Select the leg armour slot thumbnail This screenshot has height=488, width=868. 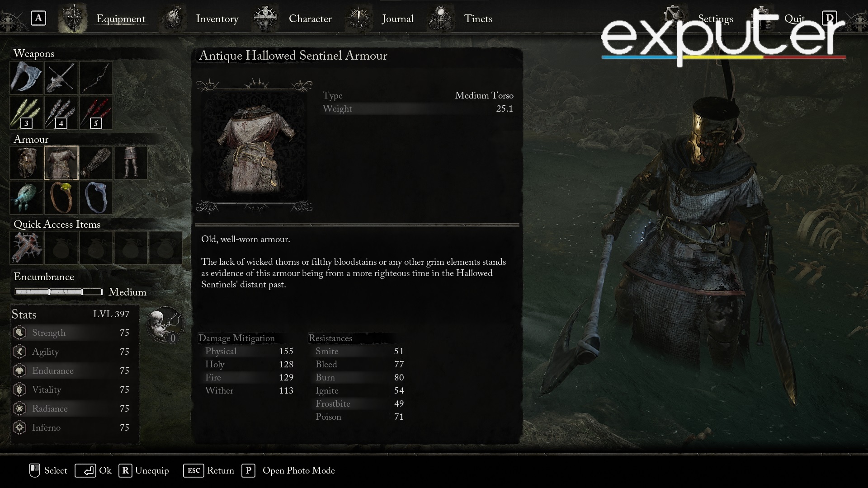(x=131, y=163)
